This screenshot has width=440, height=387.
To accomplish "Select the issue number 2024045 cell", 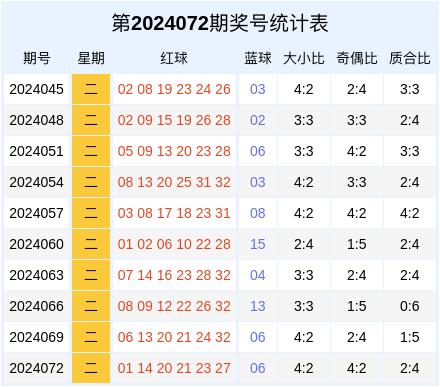I will click(x=37, y=89).
